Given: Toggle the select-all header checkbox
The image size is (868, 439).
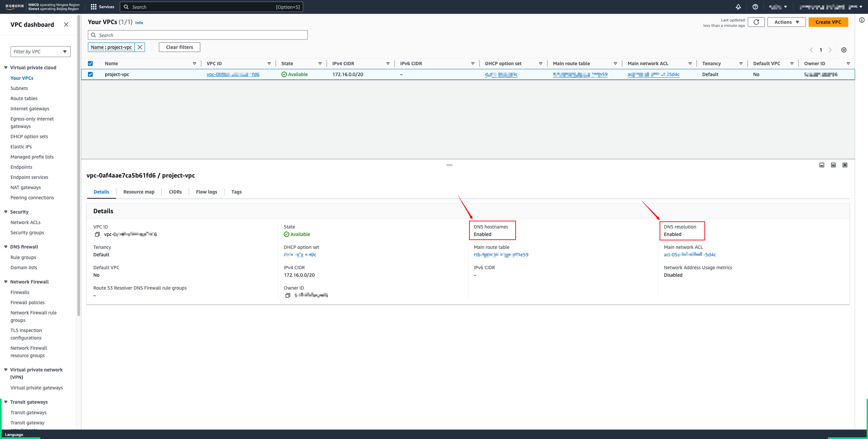Looking at the screenshot, I should (x=90, y=63).
